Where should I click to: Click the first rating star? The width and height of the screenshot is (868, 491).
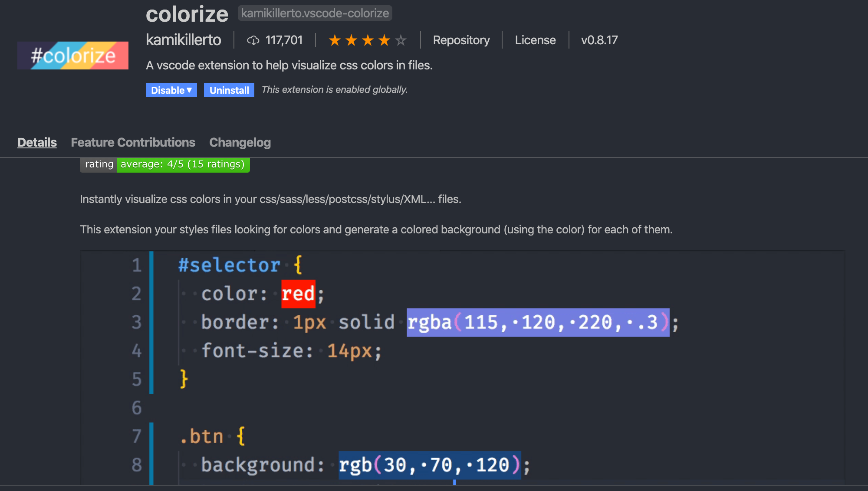click(x=335, y=40)
